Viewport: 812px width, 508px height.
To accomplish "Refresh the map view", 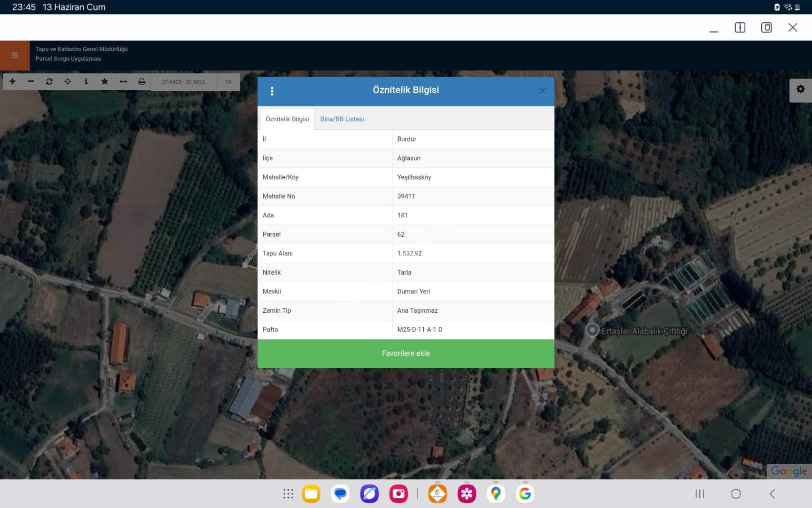I will point(49,81).
